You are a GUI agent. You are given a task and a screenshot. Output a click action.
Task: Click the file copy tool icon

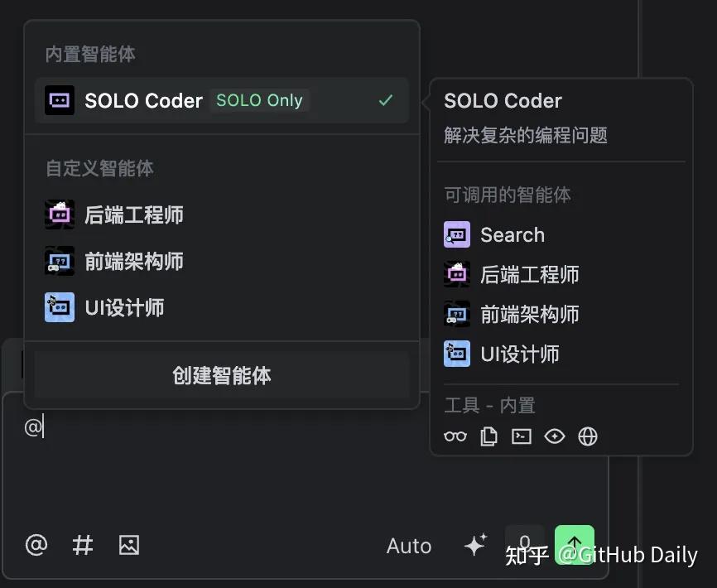(488, 436)
